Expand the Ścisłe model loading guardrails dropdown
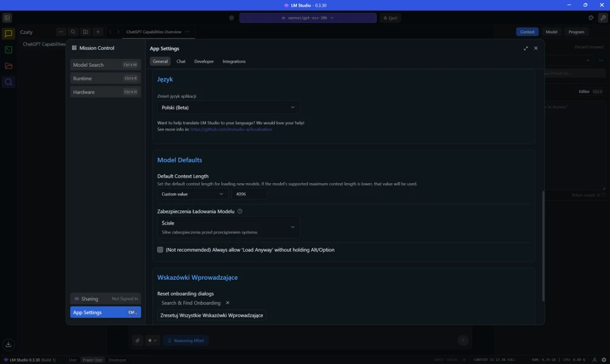 [x=228, y=227]
